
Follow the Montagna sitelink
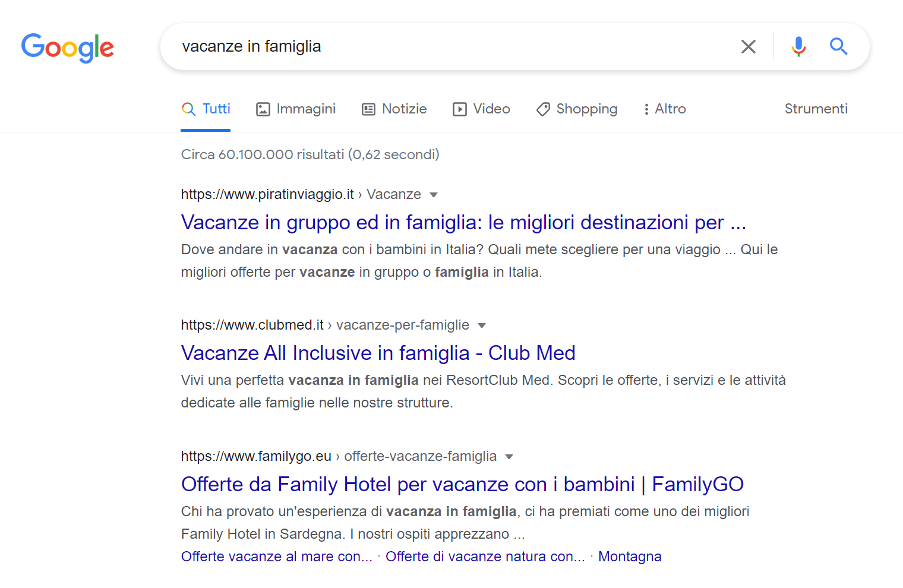click(x=630, y=557)
